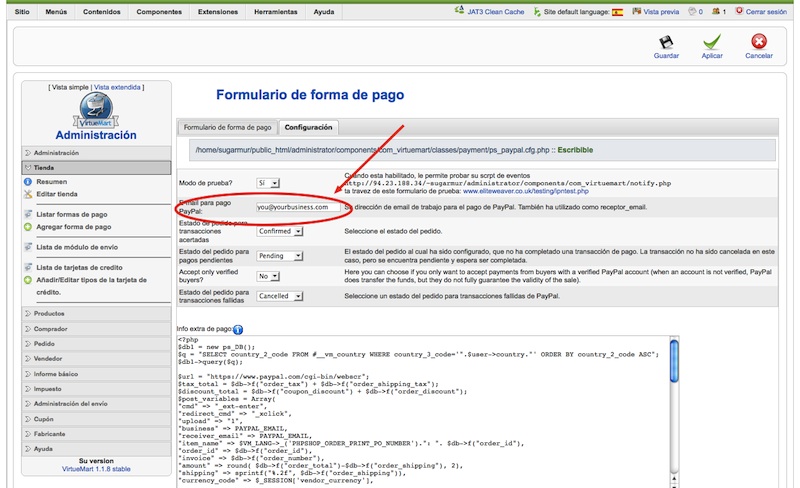Open the eliteweaver ipntest.php link
Screen dimensions: 800x488
tap(526, 191)
